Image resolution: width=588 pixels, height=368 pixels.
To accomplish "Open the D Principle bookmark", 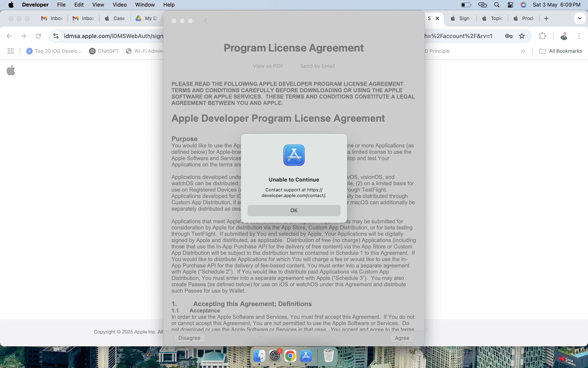I will tap(437, 51).
